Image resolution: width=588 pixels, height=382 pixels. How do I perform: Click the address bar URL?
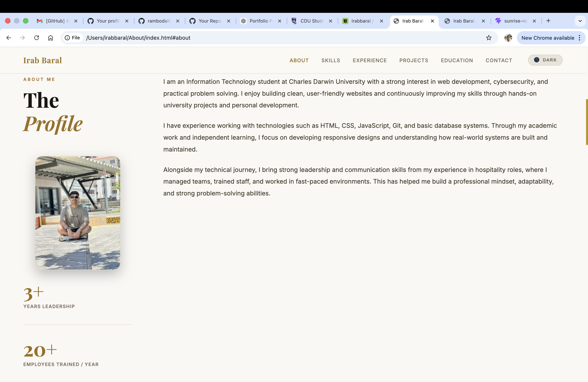(x=138, y=38)
